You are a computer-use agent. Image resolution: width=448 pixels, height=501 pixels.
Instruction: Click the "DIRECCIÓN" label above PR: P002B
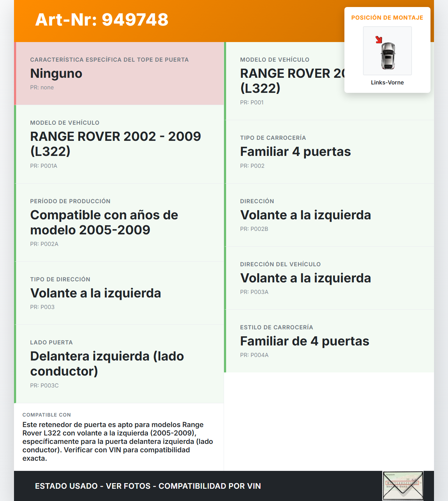point(257,201)
